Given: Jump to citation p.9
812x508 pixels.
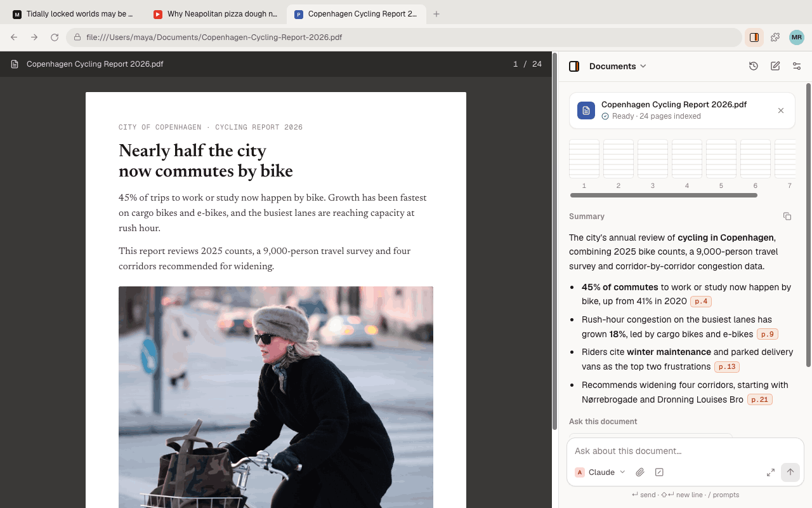Looking at the screenshot, I should [x=768, y=334].
